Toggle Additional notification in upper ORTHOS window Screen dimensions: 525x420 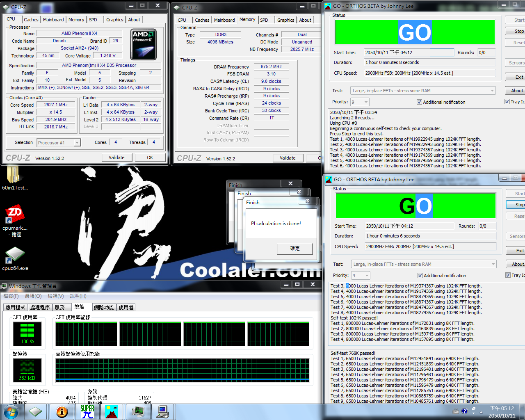419,102
